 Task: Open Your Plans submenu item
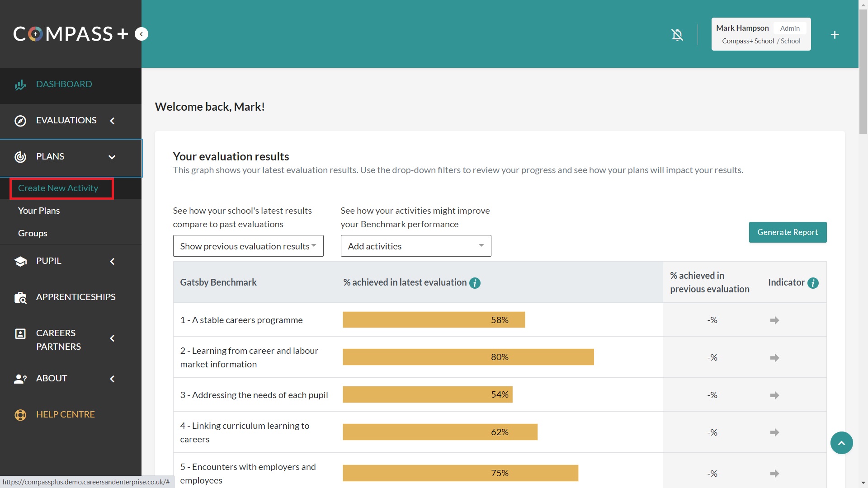tap(39, 211)
